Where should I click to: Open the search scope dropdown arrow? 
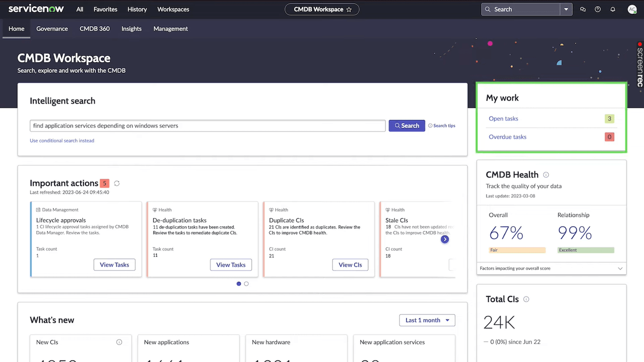pyautogui.click(x=566, y=9)
